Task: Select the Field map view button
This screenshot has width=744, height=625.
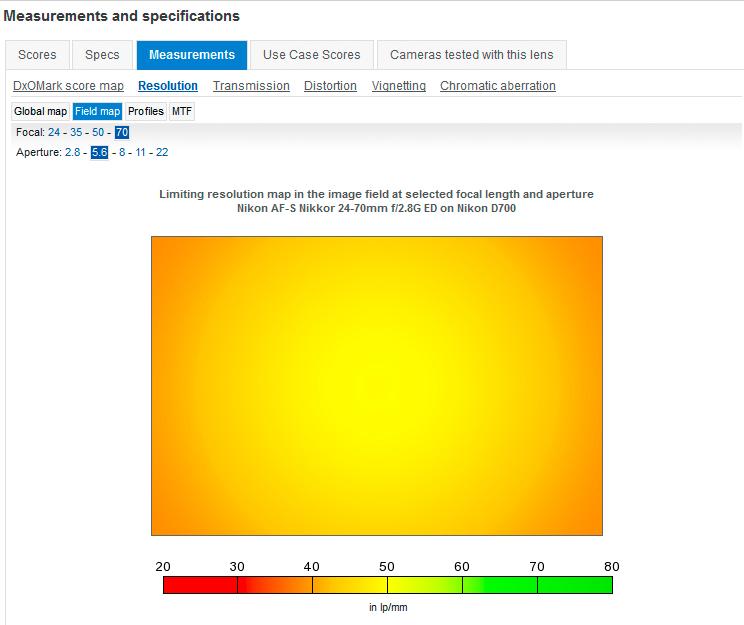Action: point(97,112)
